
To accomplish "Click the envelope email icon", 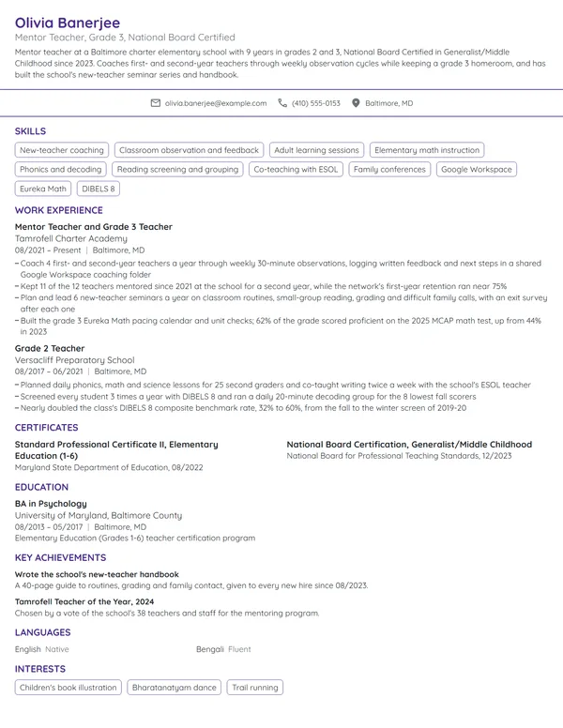I will click(x=156, y=103).
